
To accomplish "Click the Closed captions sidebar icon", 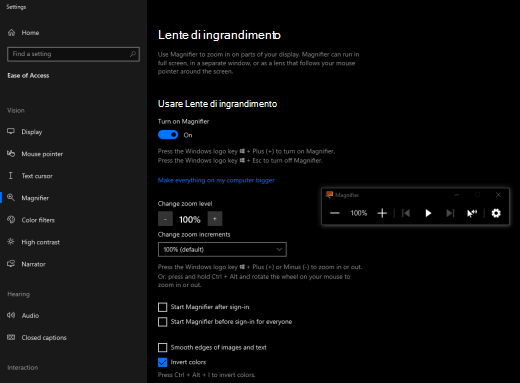I will coord(11,337).
